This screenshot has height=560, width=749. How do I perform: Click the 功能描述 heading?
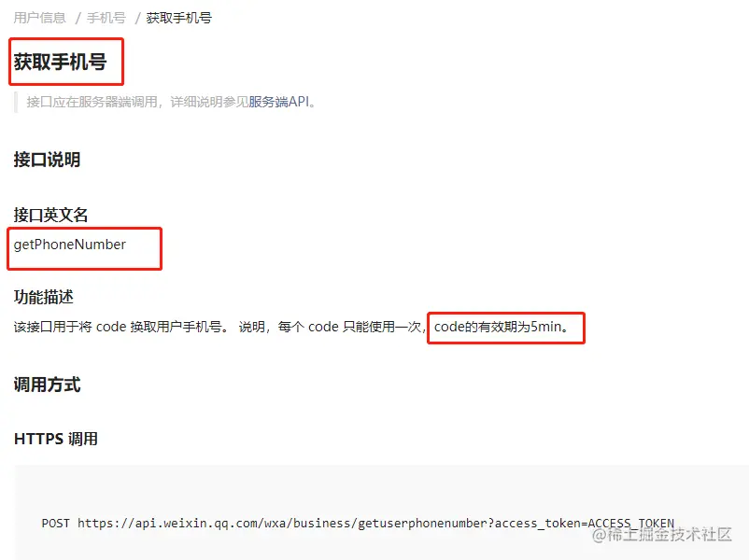point(44,297)
